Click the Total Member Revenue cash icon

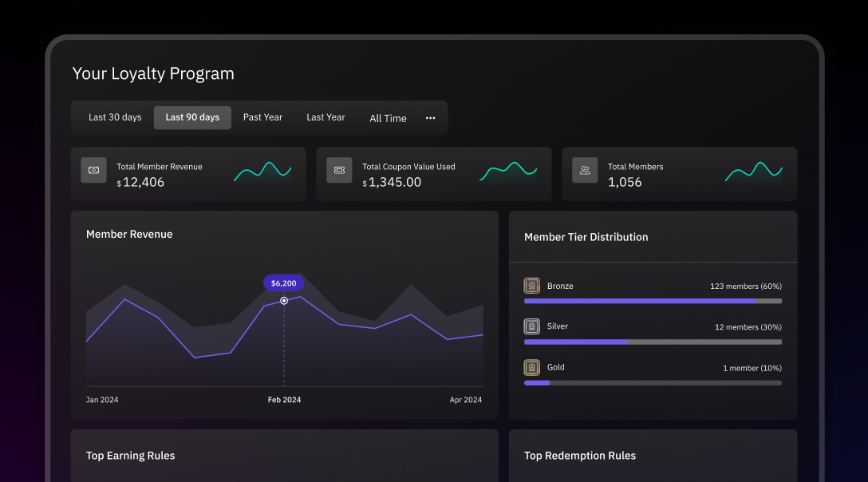coord(93,170)
